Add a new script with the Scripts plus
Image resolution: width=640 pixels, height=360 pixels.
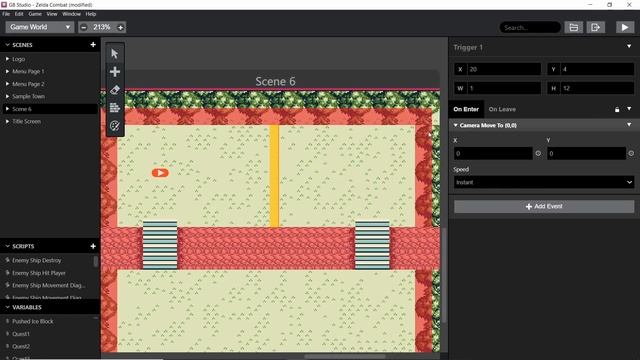[x=93, y=246]
